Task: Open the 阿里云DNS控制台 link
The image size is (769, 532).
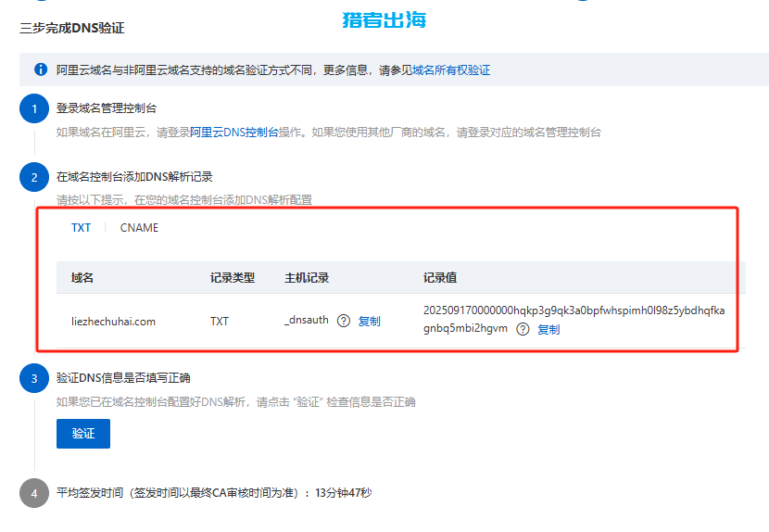Action: click(234, 132)
